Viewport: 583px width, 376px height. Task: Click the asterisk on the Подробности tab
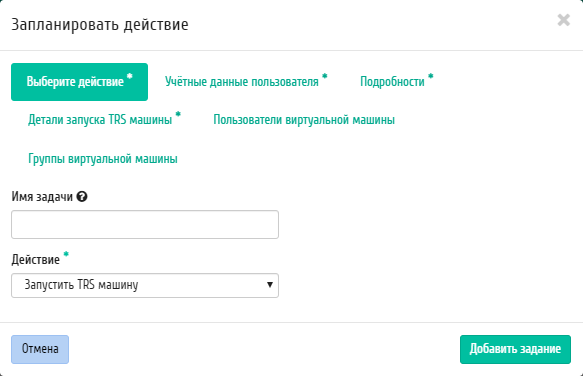tap(431, 76)
